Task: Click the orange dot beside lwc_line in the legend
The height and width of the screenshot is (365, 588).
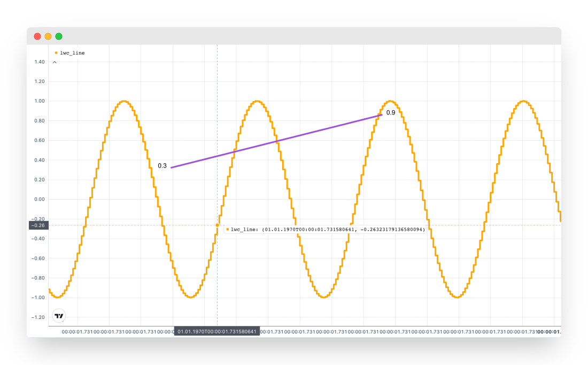Action: pyautogui.click(x=56, y=53)
